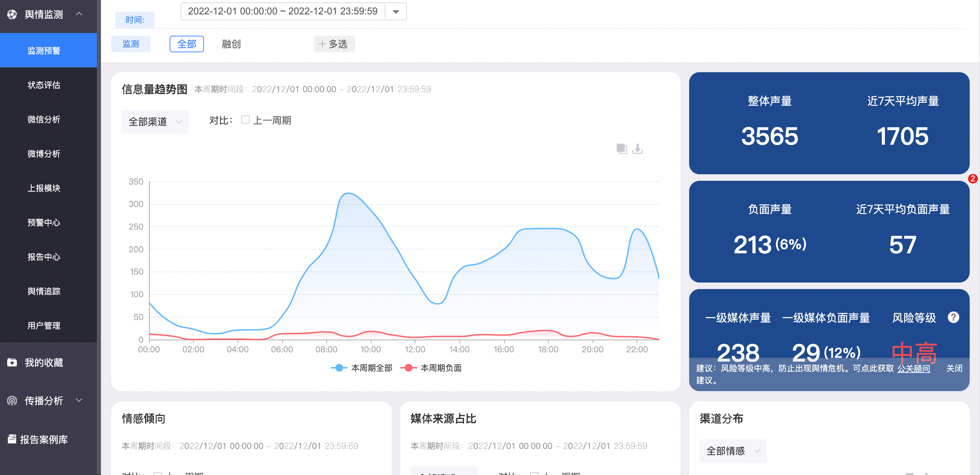Open the 全部渠道 channel dropdown
The height and width of the screenshot is (475, 980).
155,122
